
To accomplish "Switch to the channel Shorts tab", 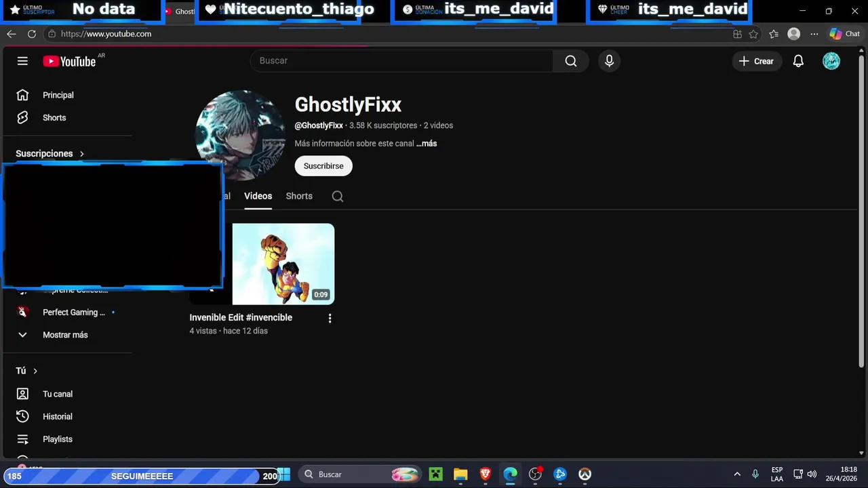I will (x=299, y=196).
